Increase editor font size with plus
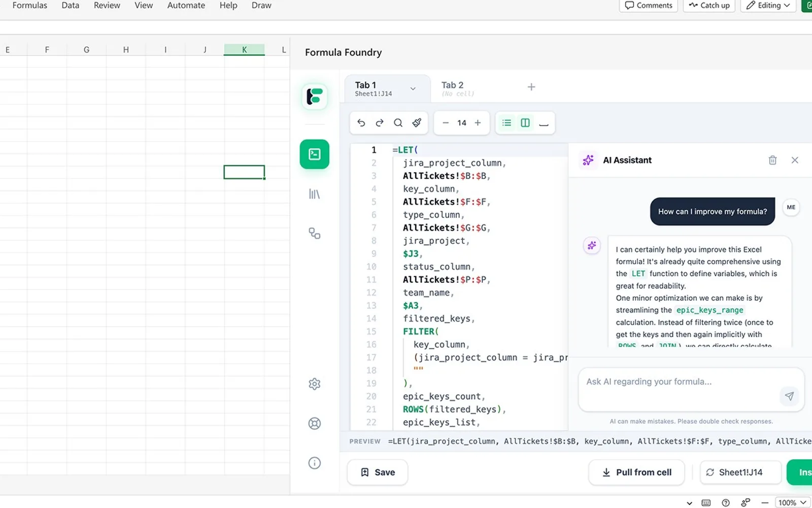This screenshot has height=508, width=812. pyautogui.click(x=478, y=123)
